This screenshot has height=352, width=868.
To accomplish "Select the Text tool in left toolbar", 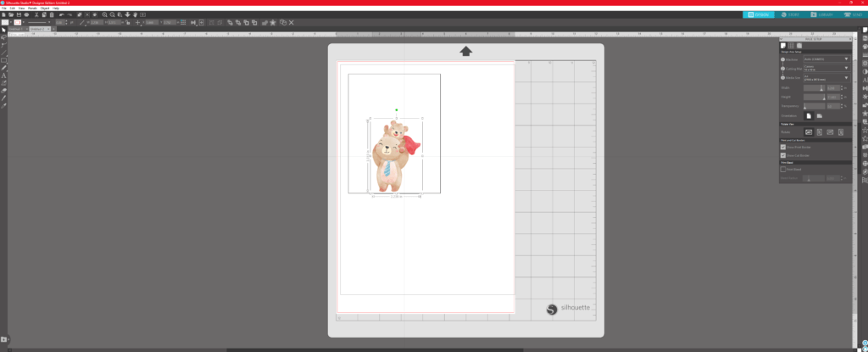I will tap(4, 75).
